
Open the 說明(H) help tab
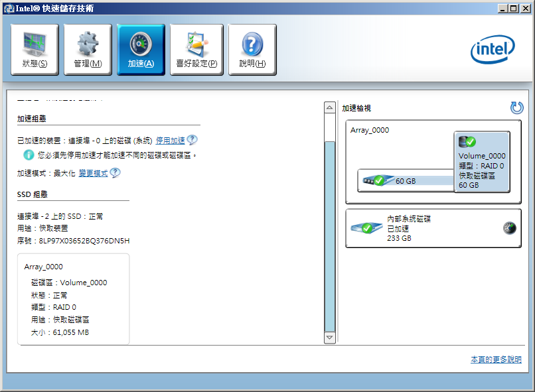pos(252,50)
